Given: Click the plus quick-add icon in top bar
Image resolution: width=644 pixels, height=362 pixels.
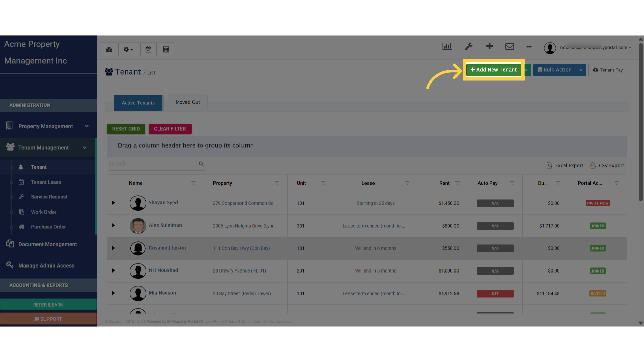Looking at the screenshot, I should pyautogui.click(x=489, y=46).
